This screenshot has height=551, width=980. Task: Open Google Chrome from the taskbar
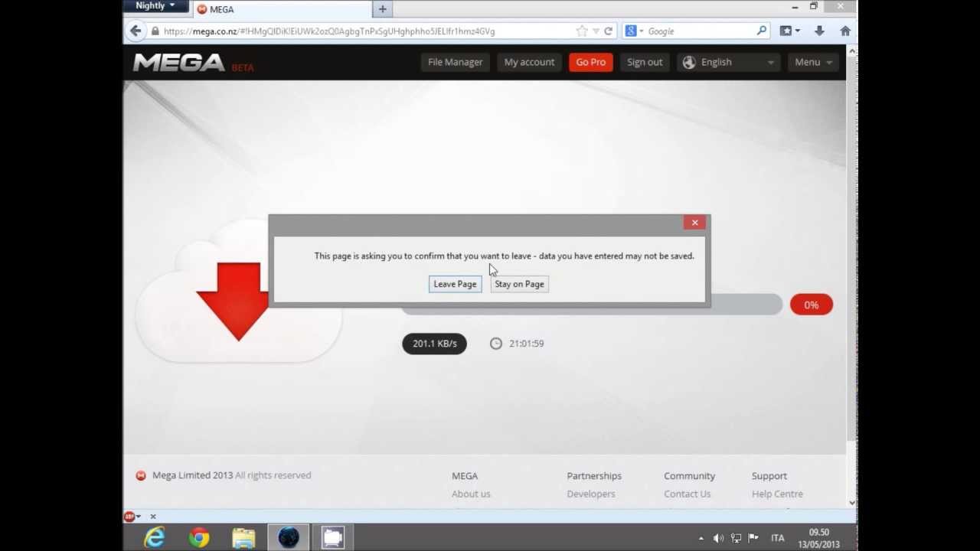[x=199, y=538]
